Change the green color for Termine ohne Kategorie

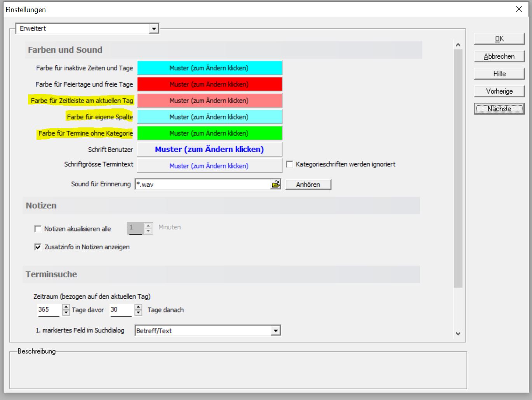click(x=210, y=133)
